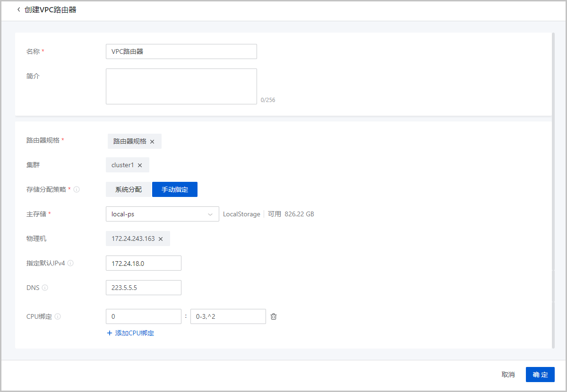
Task: Open the 主存储 local-ps dropdown
Action: [x=163, y=214]
